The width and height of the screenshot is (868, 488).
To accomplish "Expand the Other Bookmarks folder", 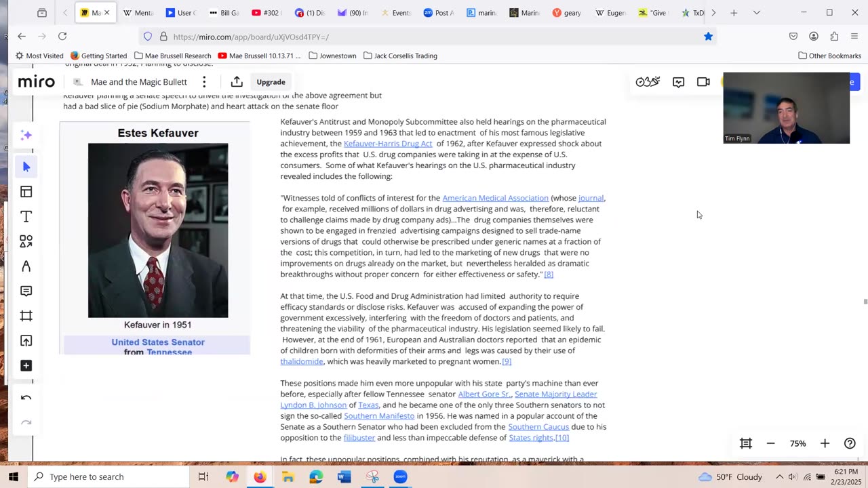I will tap(829, 56).
